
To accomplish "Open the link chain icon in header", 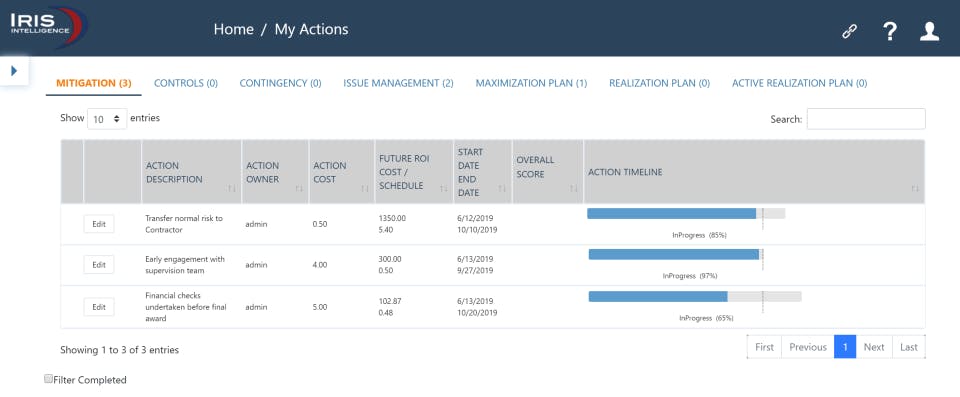I will pyautogui.click(x=849, y=31).
